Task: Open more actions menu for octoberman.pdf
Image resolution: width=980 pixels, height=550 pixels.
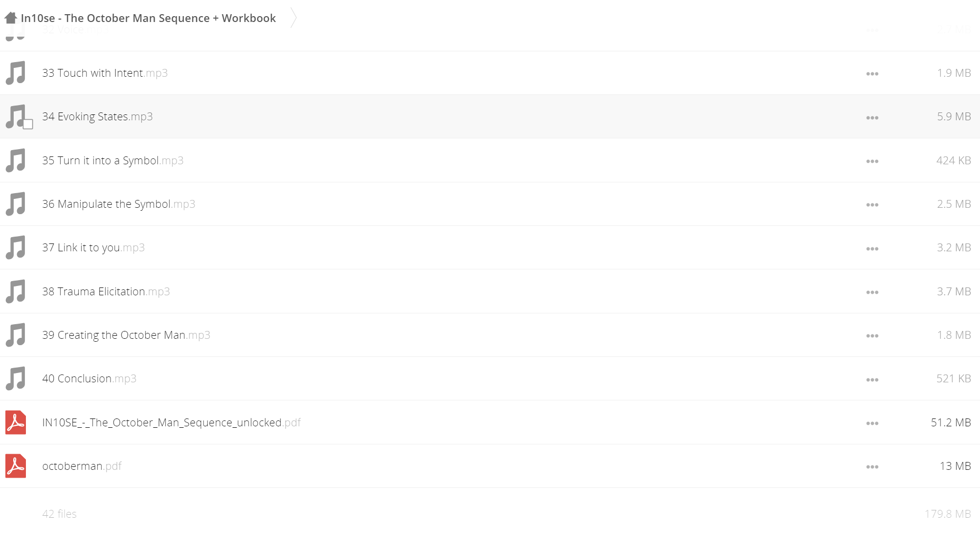Action: point(872,467)
